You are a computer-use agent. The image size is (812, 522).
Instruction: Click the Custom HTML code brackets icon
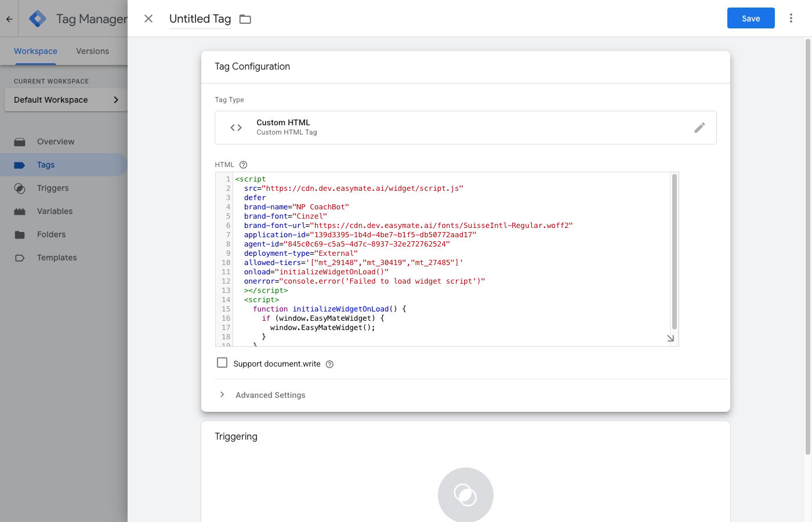click(236, 128)
